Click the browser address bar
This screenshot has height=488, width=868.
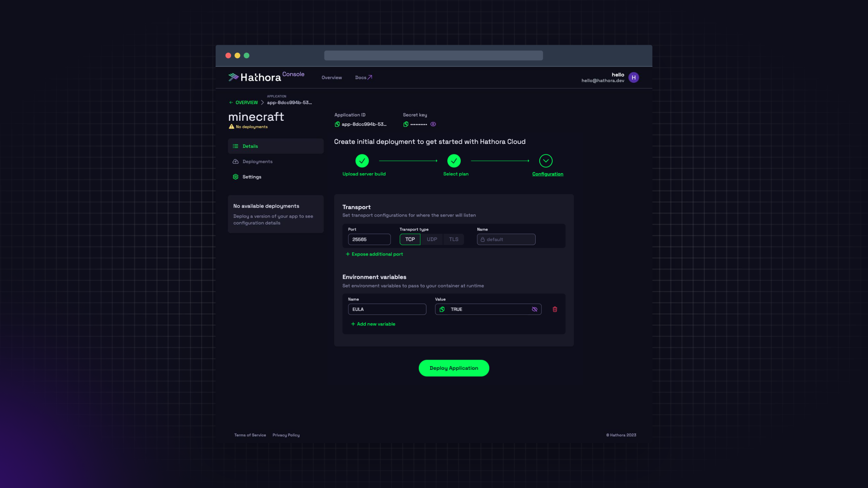click(x=433, y=55)
